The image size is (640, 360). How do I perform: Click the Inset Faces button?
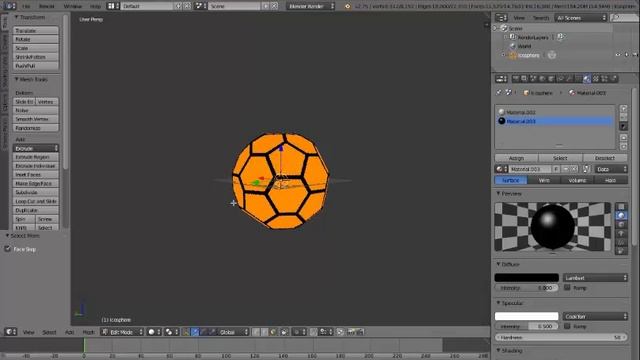tap(36, 175)
